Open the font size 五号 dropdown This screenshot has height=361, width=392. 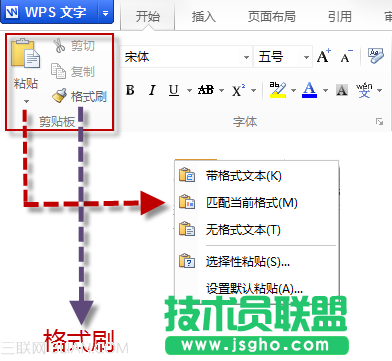click(306, 57)
